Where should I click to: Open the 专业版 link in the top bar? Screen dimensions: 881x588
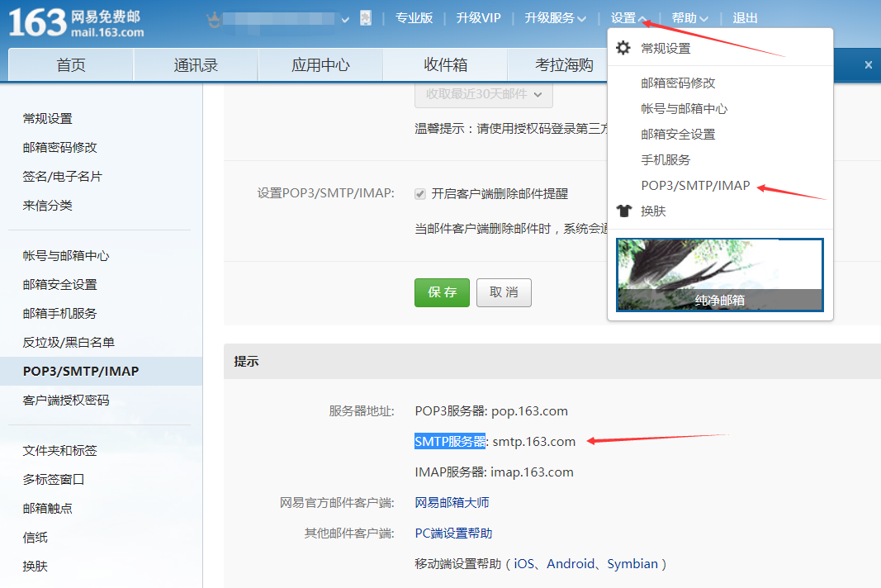point(414,18)
